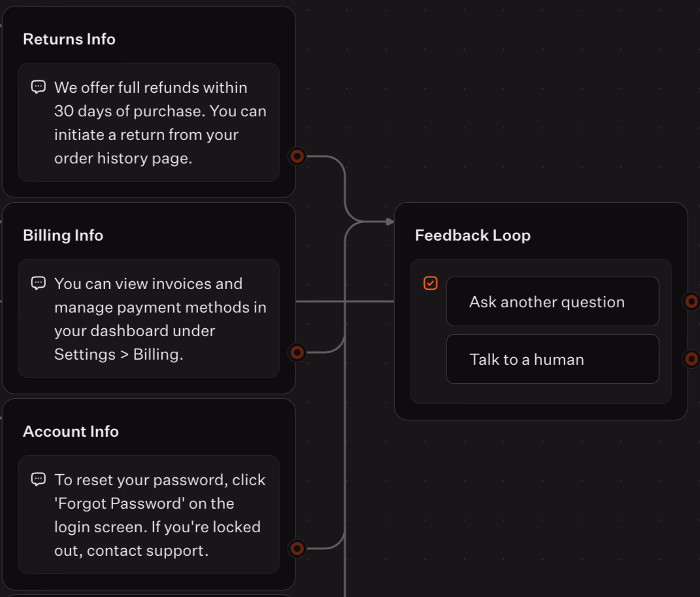The width and height of the screenshot is (700, 597).
Task: Select the Account Info node title
Action: [71, 432]
